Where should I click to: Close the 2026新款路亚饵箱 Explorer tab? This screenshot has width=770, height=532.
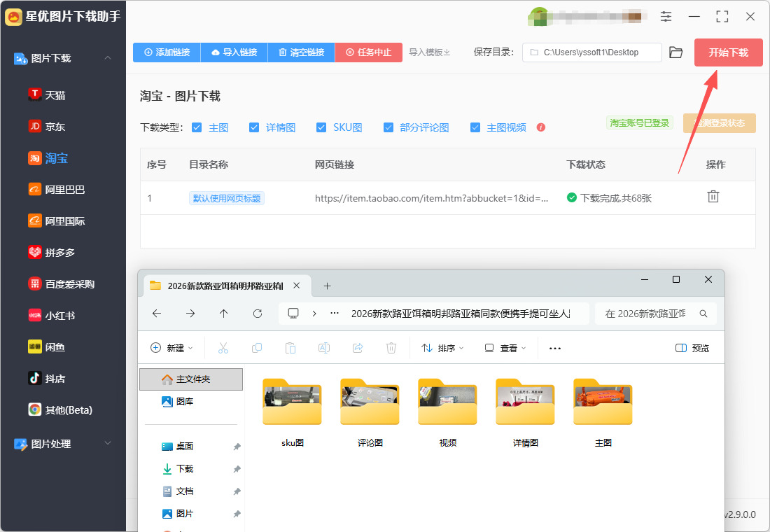click(297, 286)
